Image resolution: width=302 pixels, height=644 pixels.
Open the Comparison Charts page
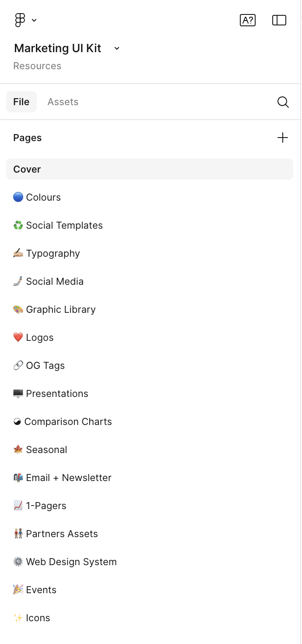pos(68,422)
